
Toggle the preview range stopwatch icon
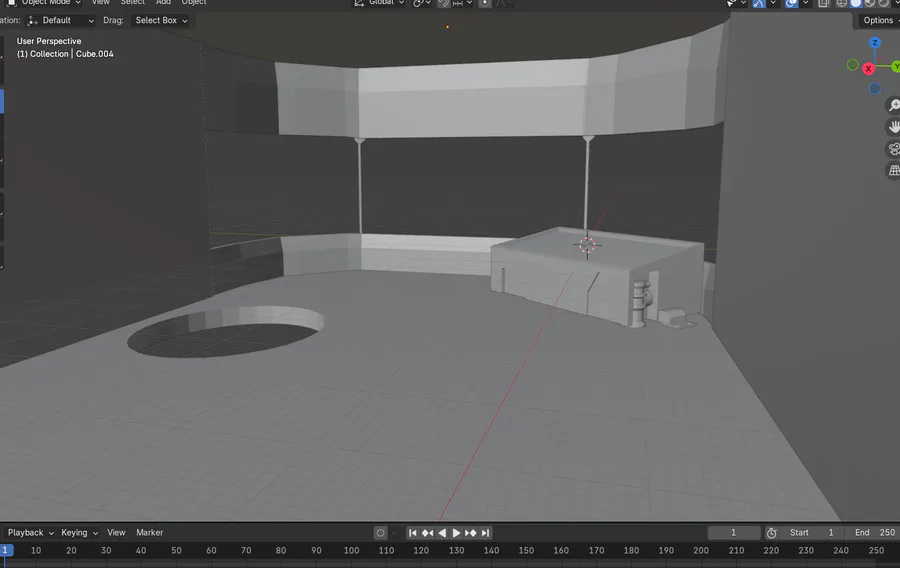tap(771, 533)
